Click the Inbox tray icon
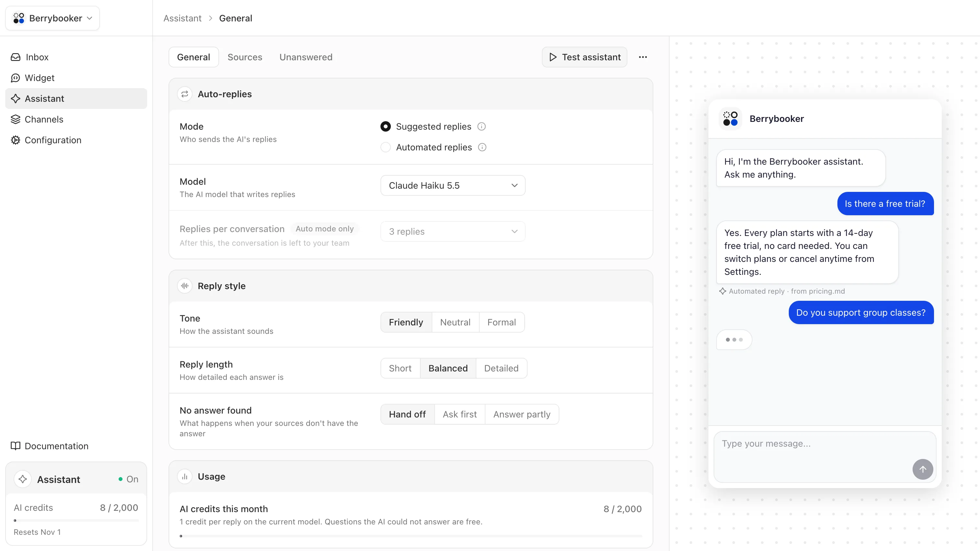The image size is (980, 551). coord(16,57)
